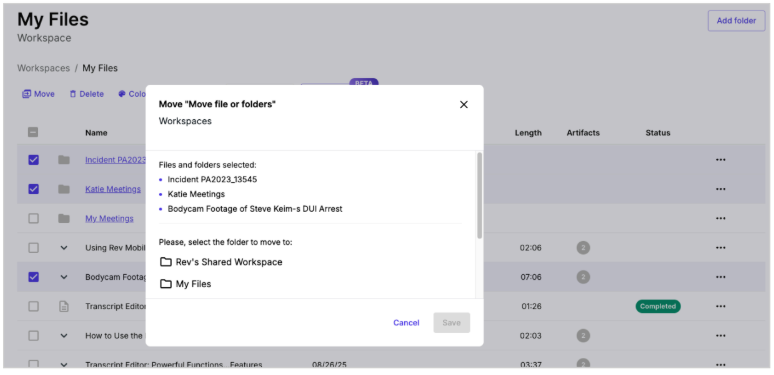Click 'Incident PA2023_13545' in the selected list
The width and height of the screenshot is (774, 375).
click(212, 179)
